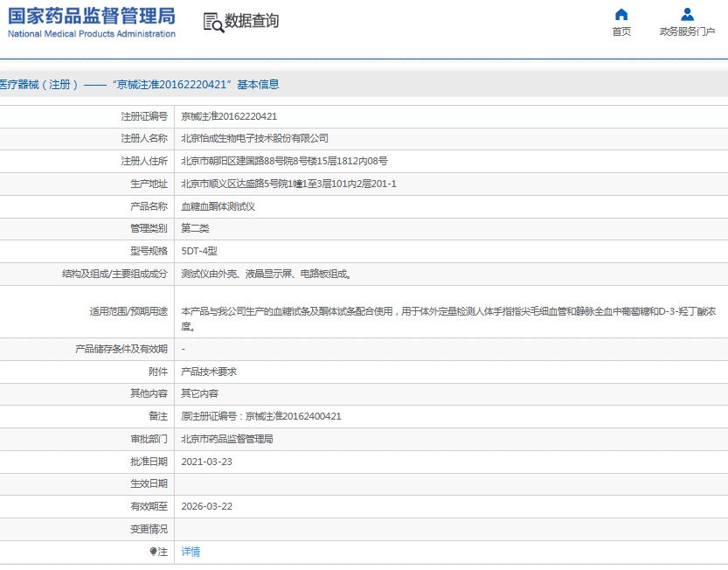
Task: Open the 其它内容 entry
Action: coord(199,393)
